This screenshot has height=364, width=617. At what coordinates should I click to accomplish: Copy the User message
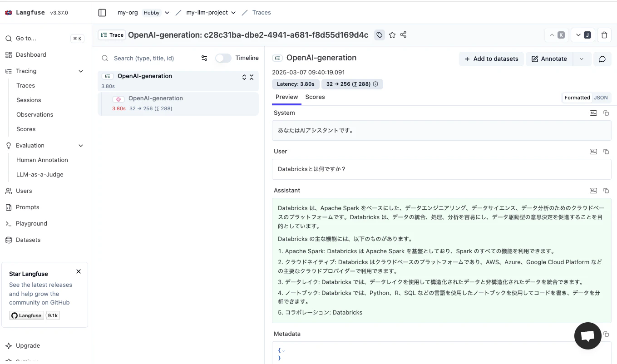point(606,152)
